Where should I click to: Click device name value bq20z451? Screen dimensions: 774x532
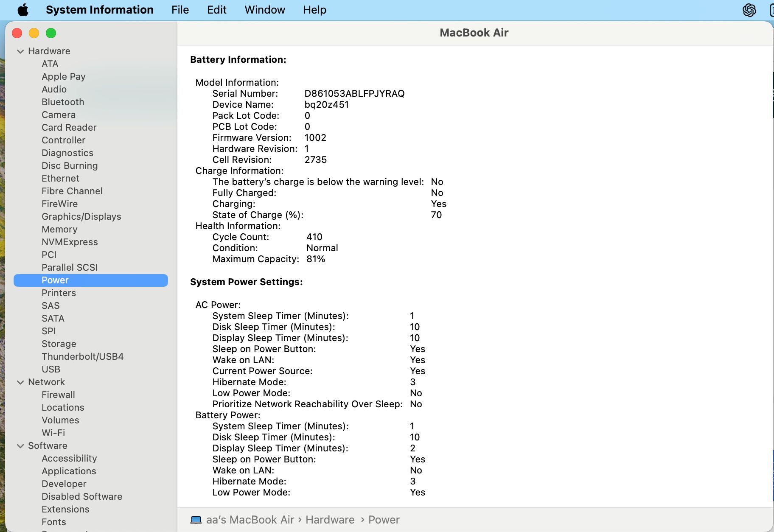point(327,104)
